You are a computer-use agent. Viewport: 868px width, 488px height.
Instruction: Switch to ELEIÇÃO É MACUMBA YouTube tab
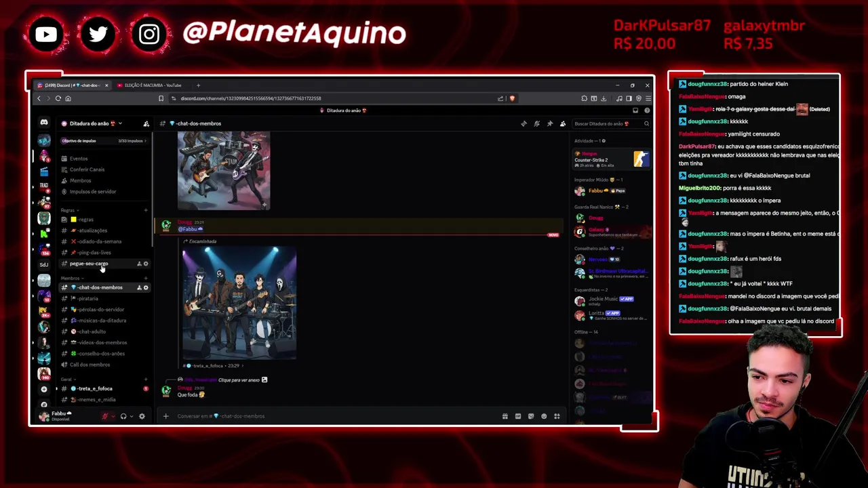pyautogui.click(x=153, y=85)
